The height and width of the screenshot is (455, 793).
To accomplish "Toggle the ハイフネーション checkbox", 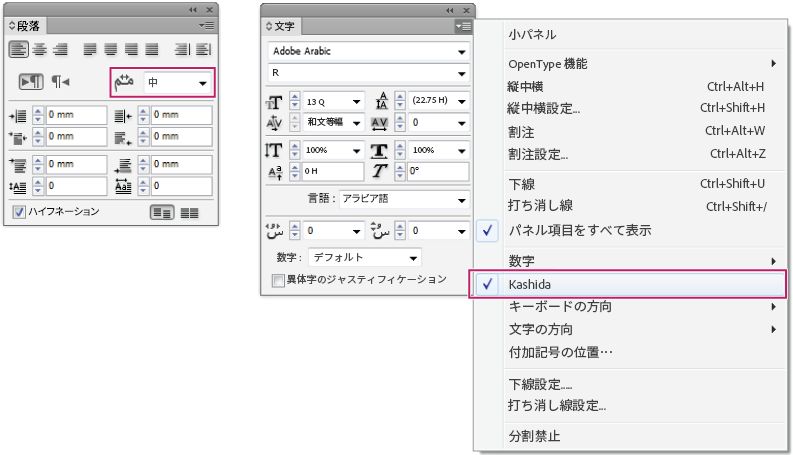I will click(19, 212).
